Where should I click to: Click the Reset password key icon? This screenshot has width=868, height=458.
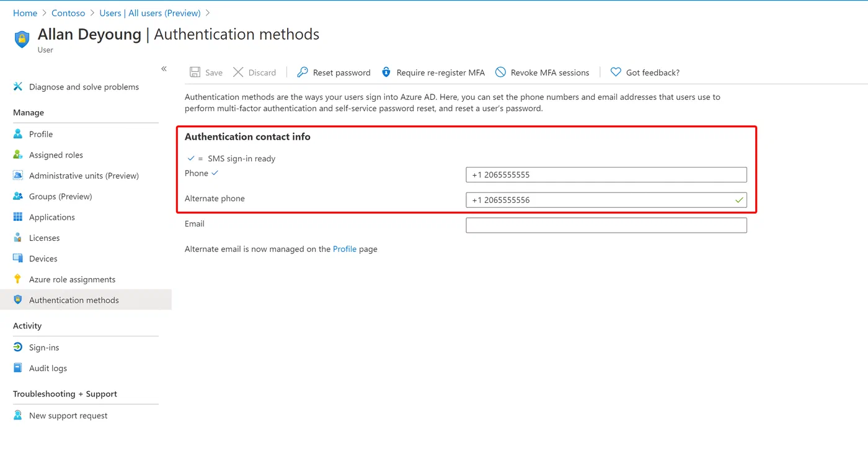coord(303,73)
